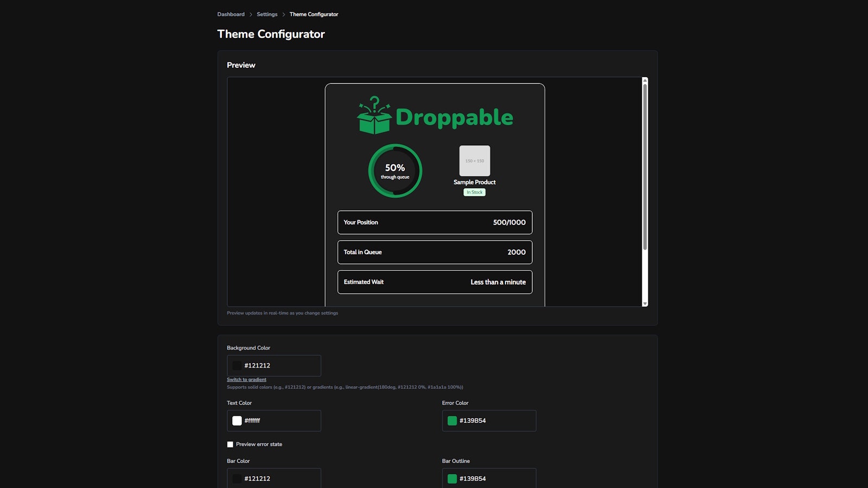Click the Your Position queue row

[x=434, y=222]
